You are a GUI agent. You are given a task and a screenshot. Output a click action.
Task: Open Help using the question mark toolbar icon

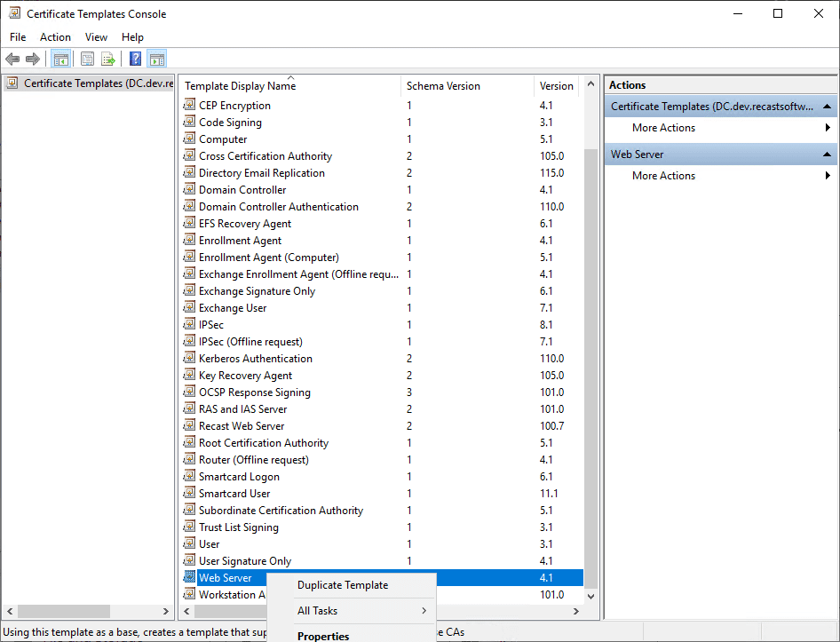(133, 59)
